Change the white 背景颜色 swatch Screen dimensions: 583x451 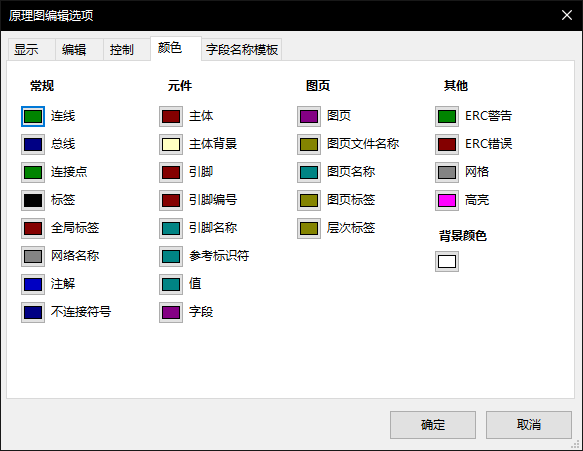point(447,261)
